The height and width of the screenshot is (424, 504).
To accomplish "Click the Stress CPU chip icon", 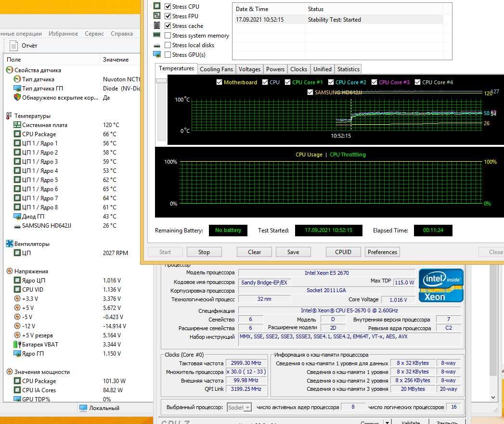I will point(157,6).
